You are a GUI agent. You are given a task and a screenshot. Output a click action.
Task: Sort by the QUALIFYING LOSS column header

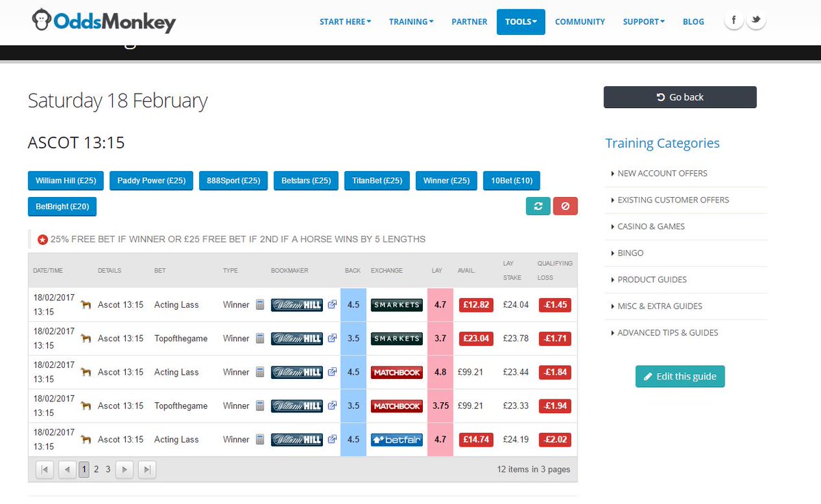click(x=555, y=270)
